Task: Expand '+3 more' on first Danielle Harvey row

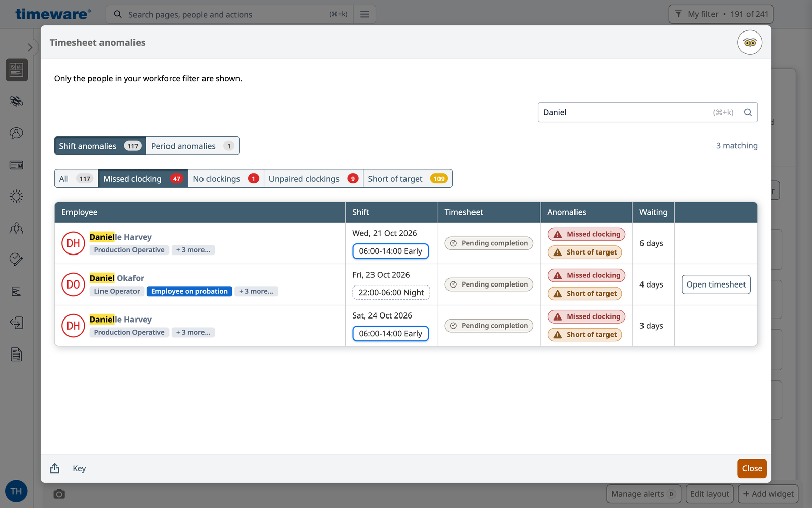Action: (x=193, y=250)
